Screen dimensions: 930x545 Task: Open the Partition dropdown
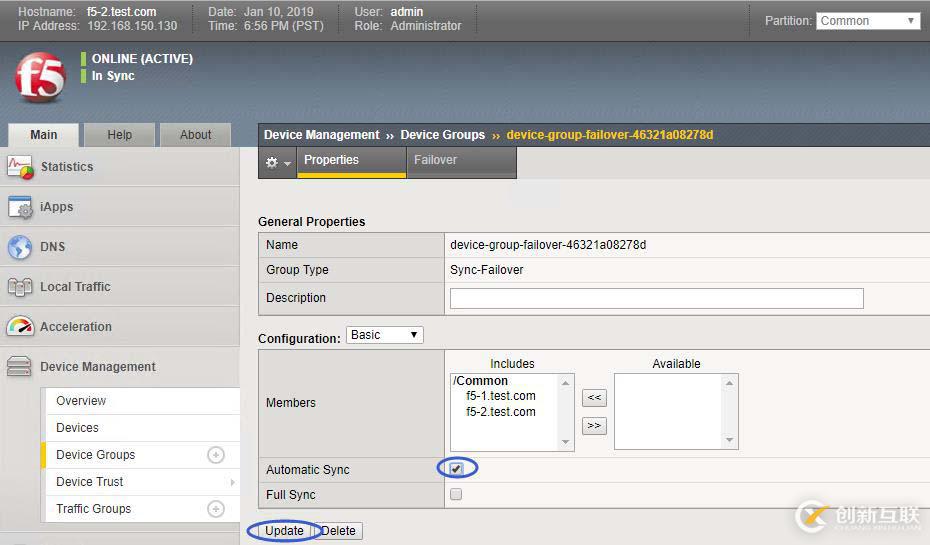tap(868, 21)
